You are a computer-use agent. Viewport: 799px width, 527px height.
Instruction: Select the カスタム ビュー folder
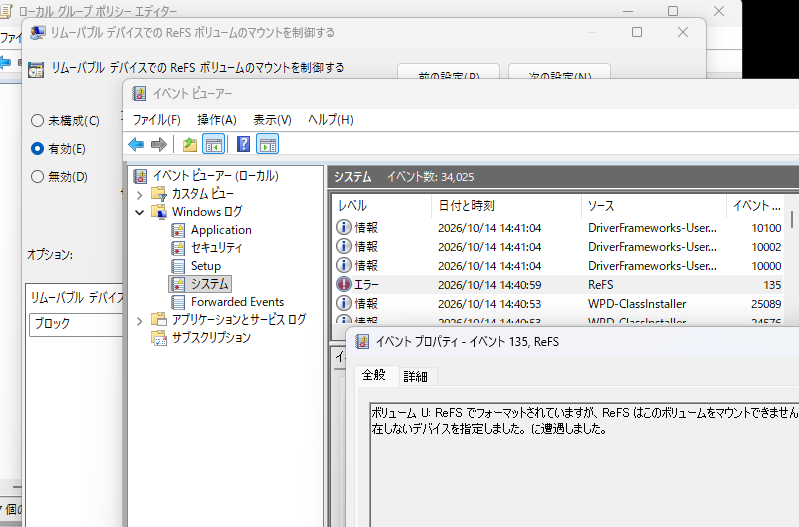(x=203, y=194)
